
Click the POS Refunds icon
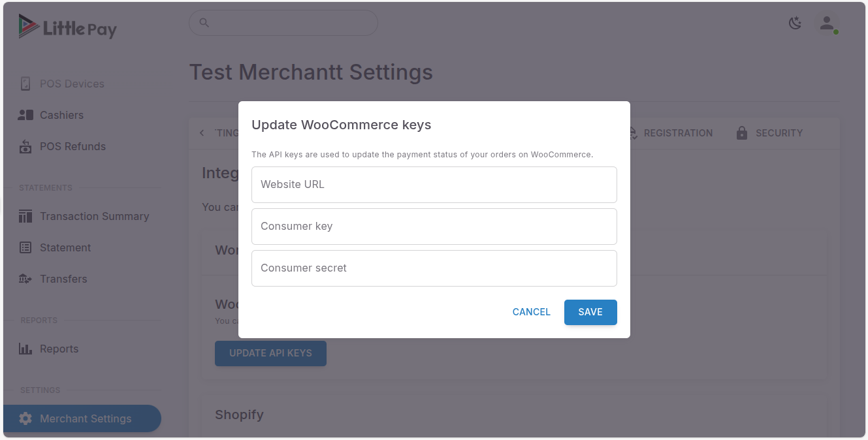tap(25, 146)
